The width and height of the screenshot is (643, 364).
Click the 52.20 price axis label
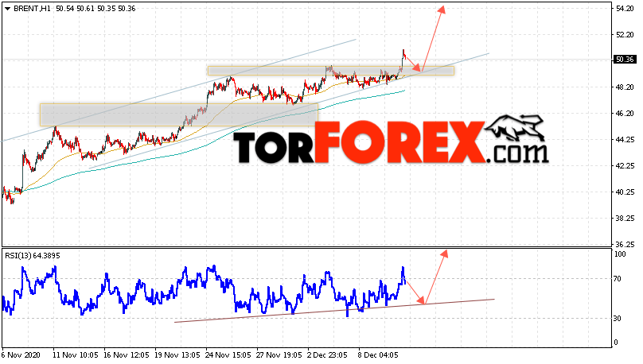pyautogui.click(x=625, y=35)
